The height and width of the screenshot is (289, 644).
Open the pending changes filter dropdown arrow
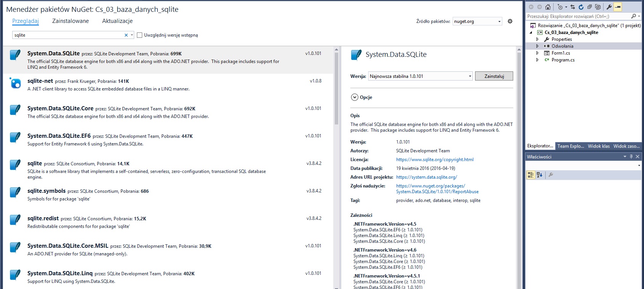click(566, 7)
